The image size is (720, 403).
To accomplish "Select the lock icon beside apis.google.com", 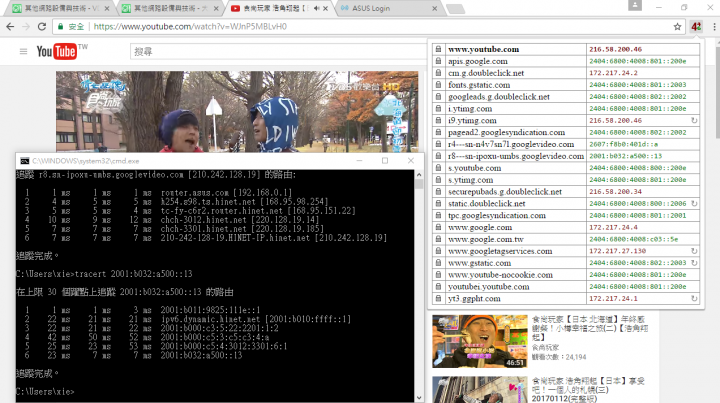I will click(439, 61).
